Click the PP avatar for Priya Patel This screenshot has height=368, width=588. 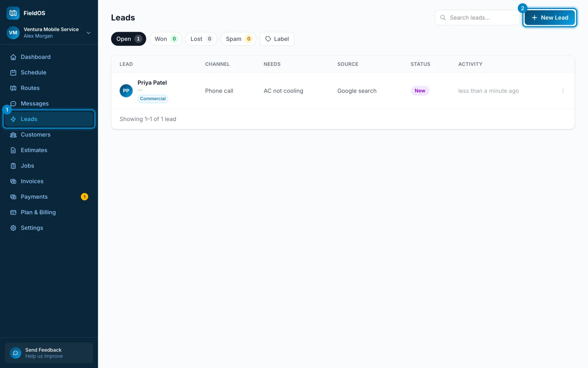coord(126,91)
